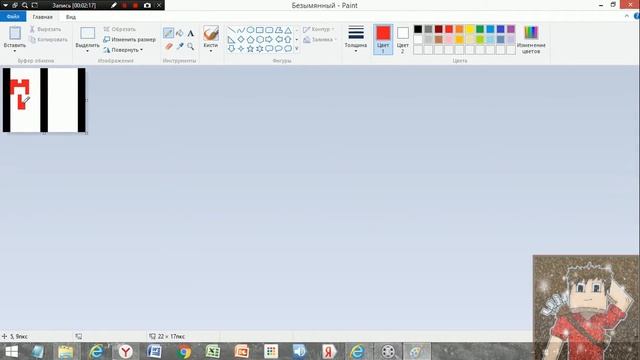640x360 pixels.
Task: Choose the Up arrow shape
Action: point(288,40)
